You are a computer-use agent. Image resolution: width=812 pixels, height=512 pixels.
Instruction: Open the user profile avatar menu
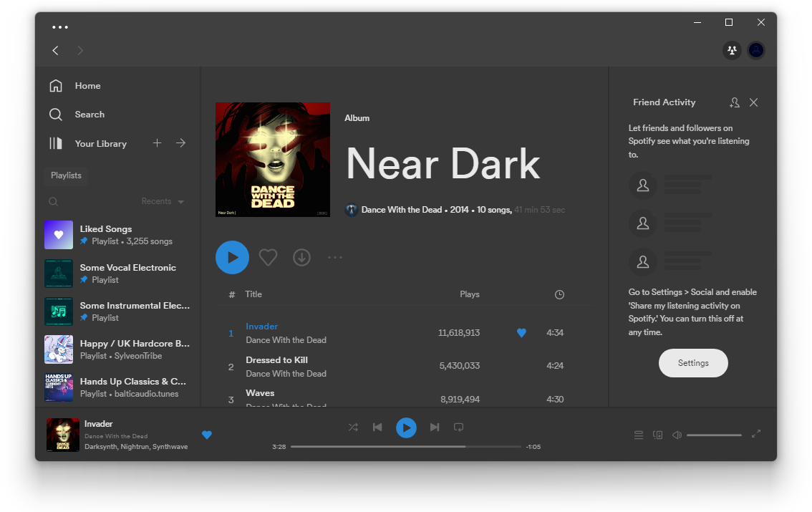coord(756,50)
